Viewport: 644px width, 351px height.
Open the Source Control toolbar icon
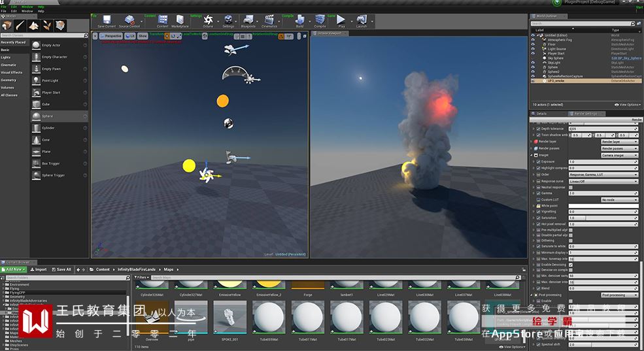tap(129, 21)
